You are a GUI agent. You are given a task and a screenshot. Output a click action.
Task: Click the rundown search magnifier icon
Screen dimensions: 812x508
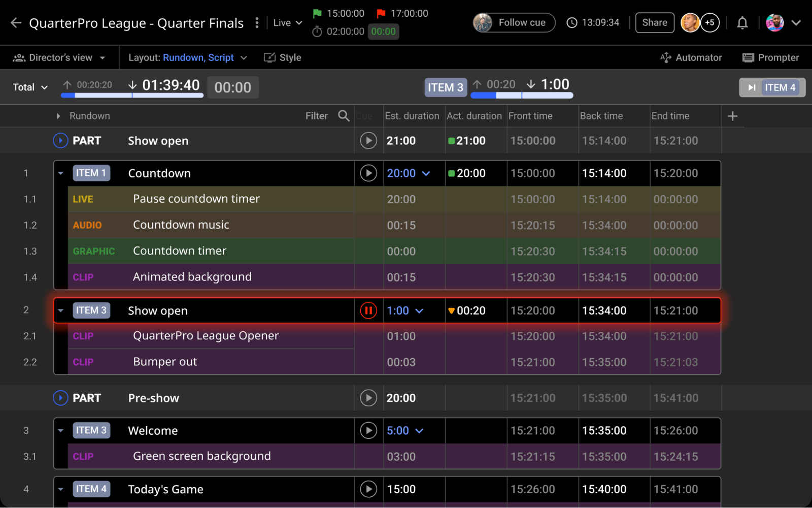tap(344, 116)
